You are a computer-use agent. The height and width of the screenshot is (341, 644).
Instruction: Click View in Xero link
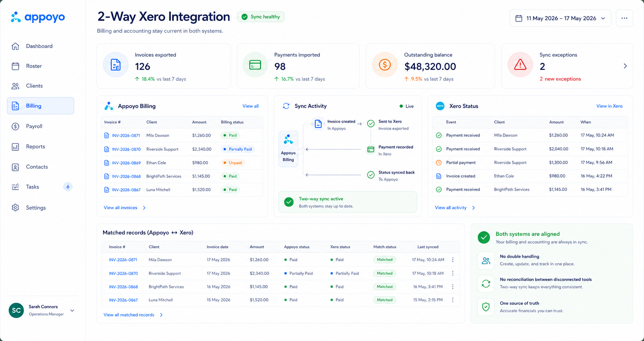coord(609,106)
